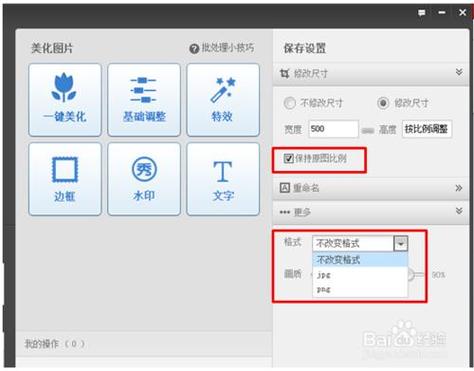
Task: Click the feedback speech bubble icon in title bar
Action: [x=422, y=13]
